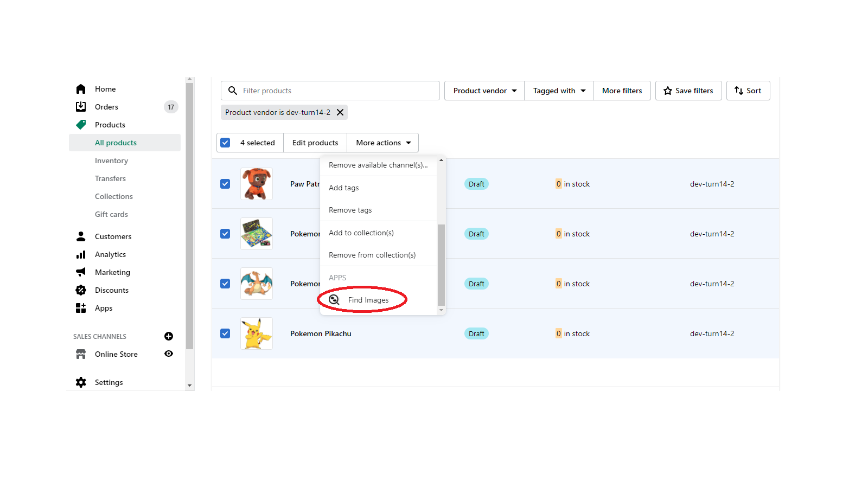Viewport: 868px width, 488px height.
Task: Toggle the select-all '4 selected' checkbox
Action: point(226,143)
